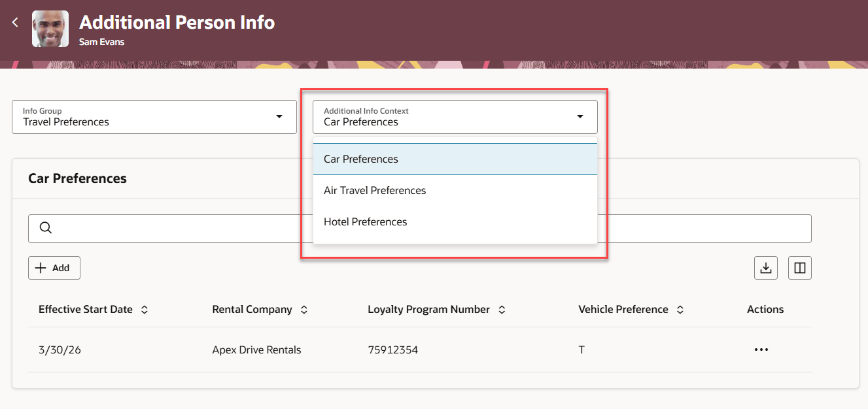Open the manage columns icon
Screen dimensions: 868x409
(800, 268)
